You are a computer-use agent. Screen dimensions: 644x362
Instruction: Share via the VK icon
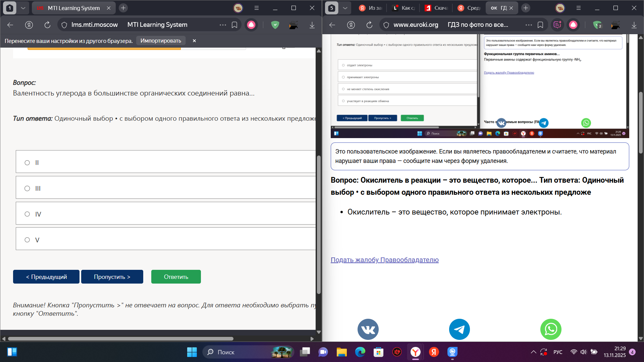[x=368, y=329]
